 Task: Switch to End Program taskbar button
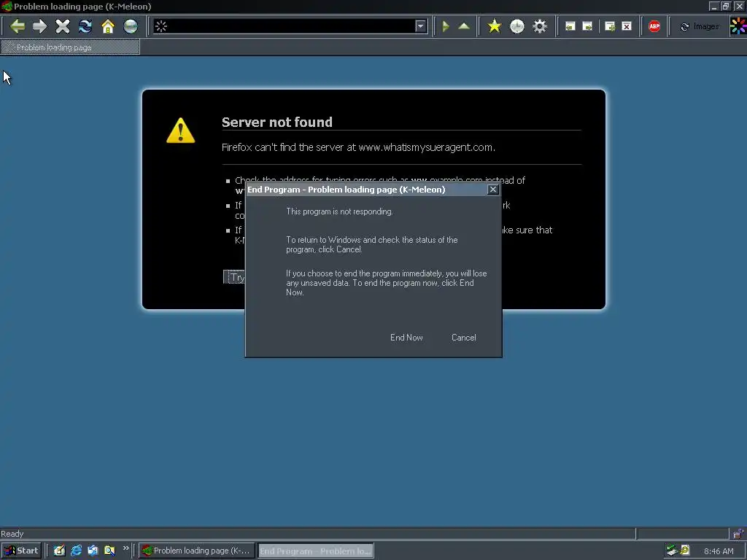coord(316,551)
